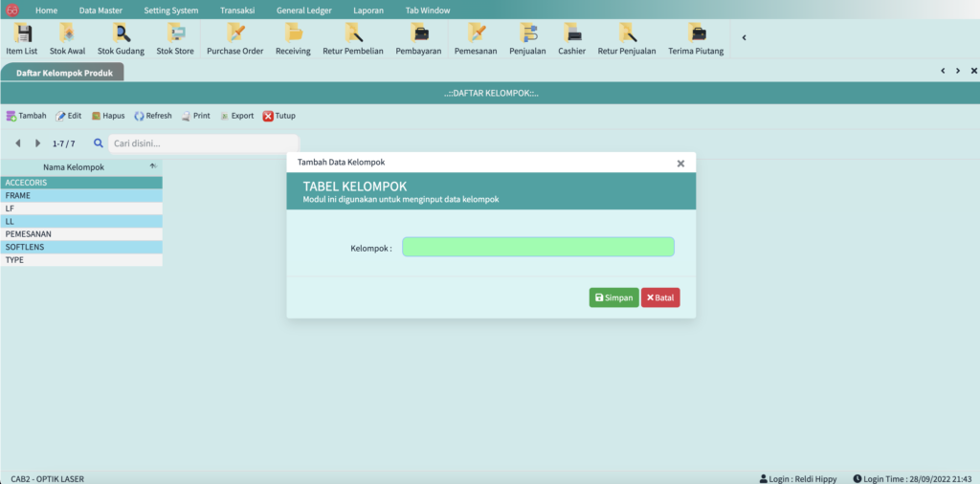Switch to Daftar Kelompok Produk tab
Screen dimensions: 980x484
tap(62, 73)
